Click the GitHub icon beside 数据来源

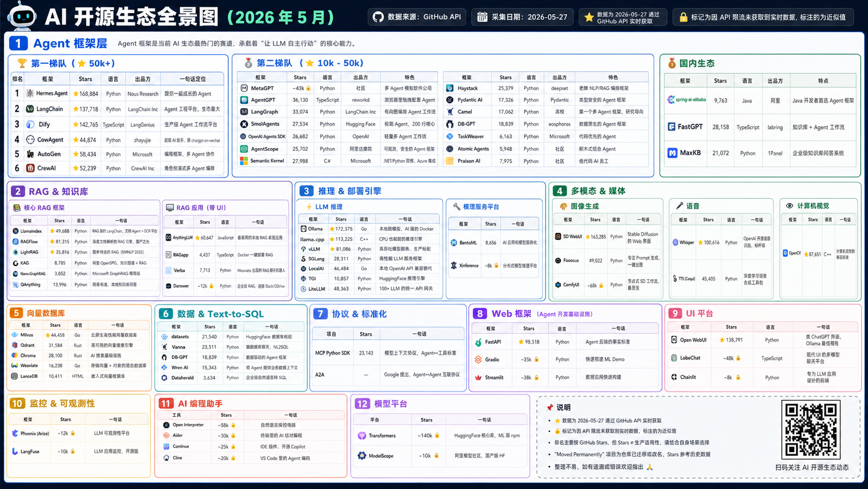[x=378, y=17]
